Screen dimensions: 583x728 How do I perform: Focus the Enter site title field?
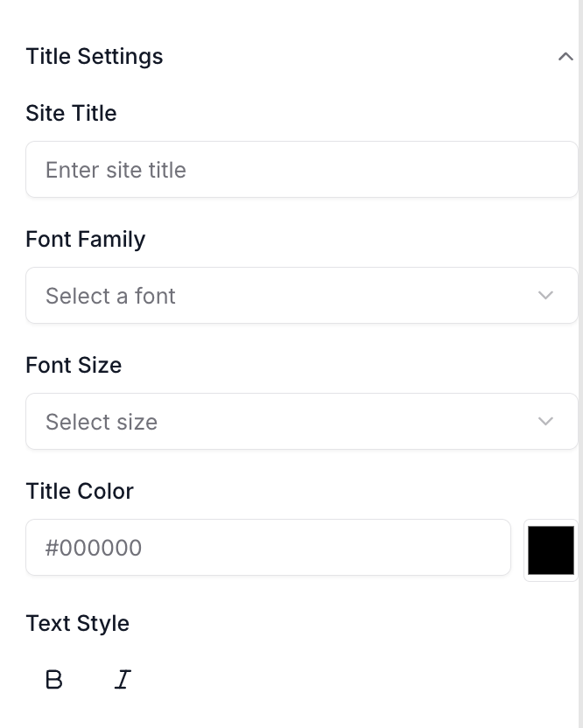point(301,170)
